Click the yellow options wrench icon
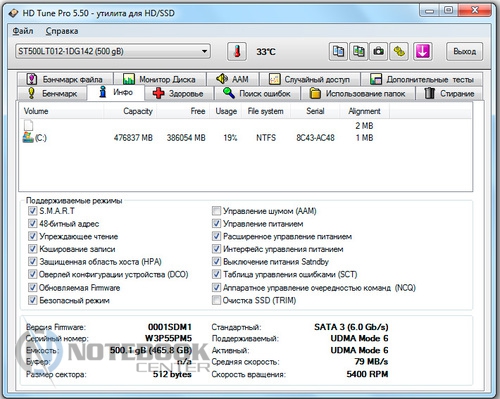This screenshot has height=399, width=500. coord(399,51)
